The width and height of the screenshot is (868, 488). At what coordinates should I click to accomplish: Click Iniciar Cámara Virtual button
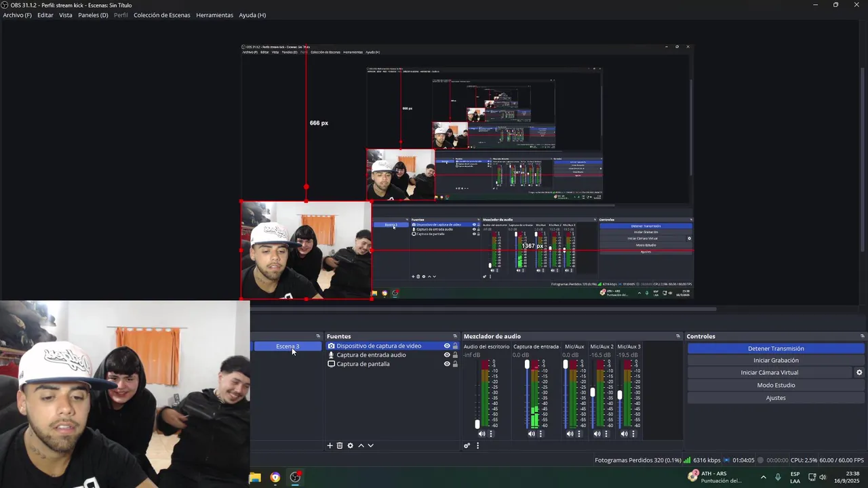point(770,373)
